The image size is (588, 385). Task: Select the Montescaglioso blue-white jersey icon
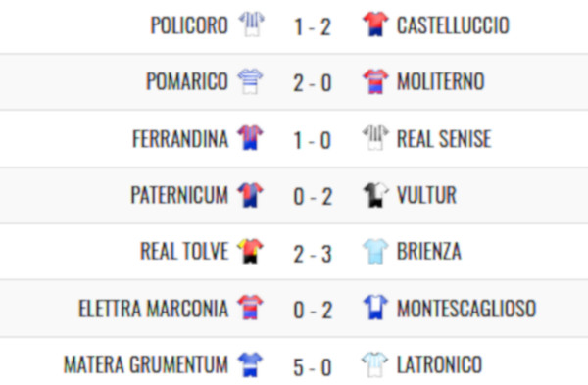click(x=375, y=308)
